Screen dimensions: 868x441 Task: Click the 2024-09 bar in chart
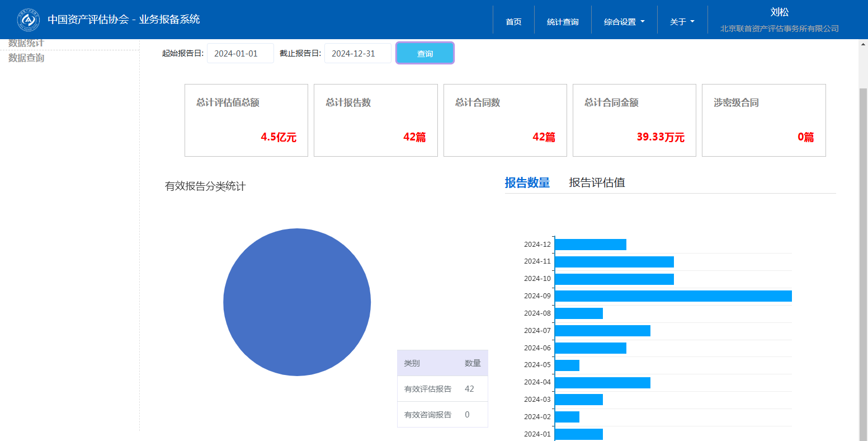click(x=673, y=296)
